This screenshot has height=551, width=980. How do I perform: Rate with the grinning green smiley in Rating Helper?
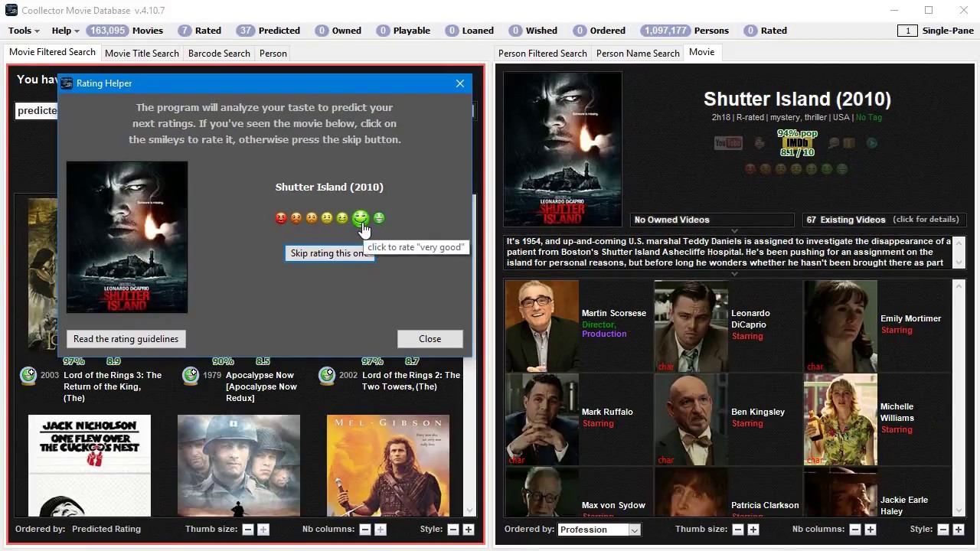tap(379, 218)
